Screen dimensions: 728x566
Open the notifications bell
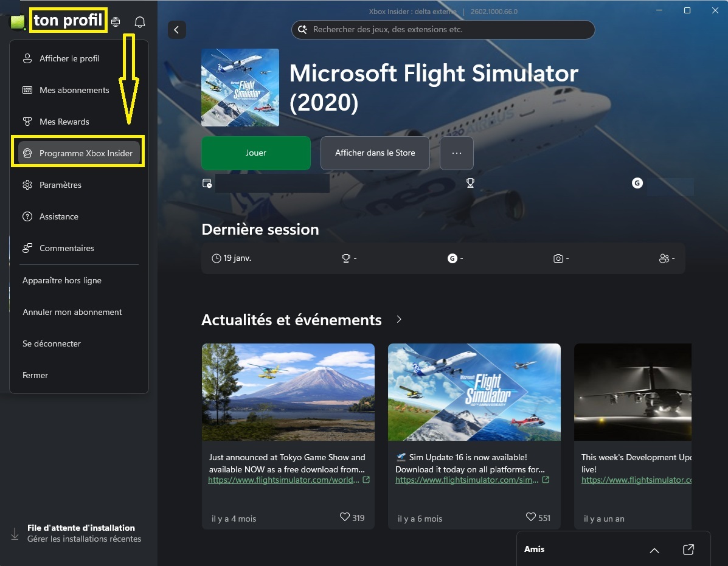coord(140,22)
